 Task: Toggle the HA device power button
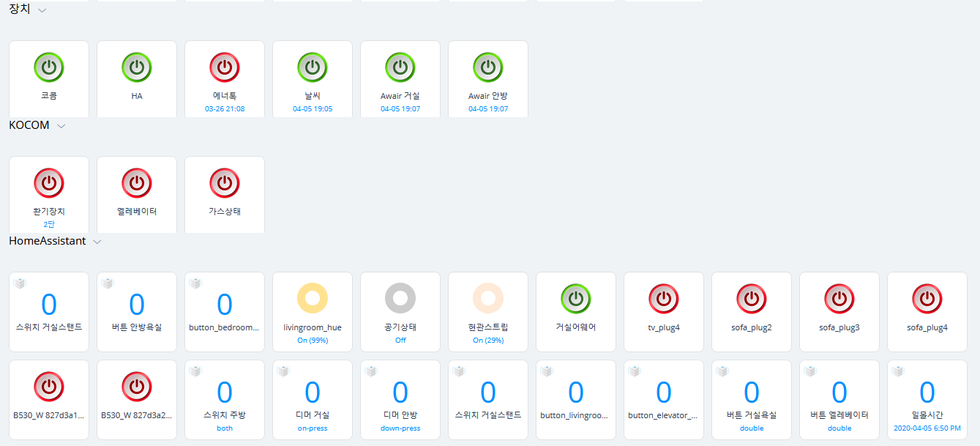137,67
